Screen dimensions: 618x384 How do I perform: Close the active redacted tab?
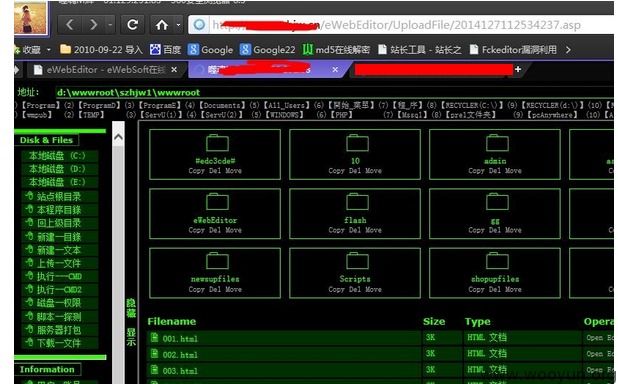click(x=335, y=70)
